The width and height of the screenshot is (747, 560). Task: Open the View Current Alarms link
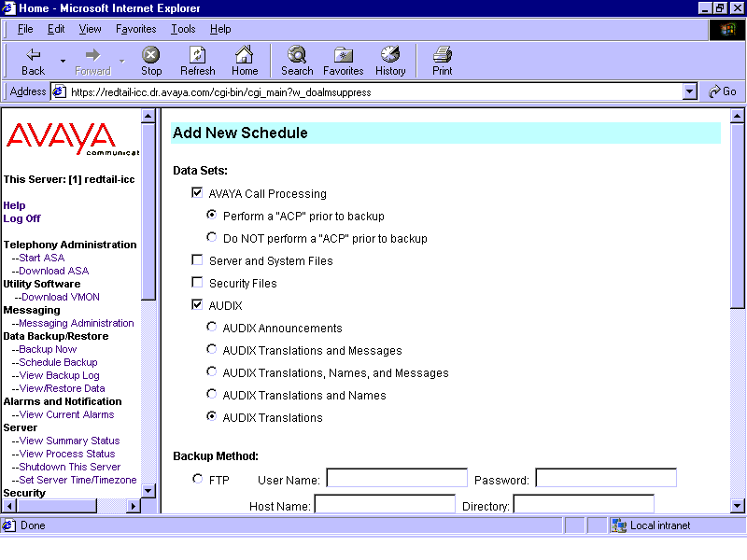coord(66,414)
